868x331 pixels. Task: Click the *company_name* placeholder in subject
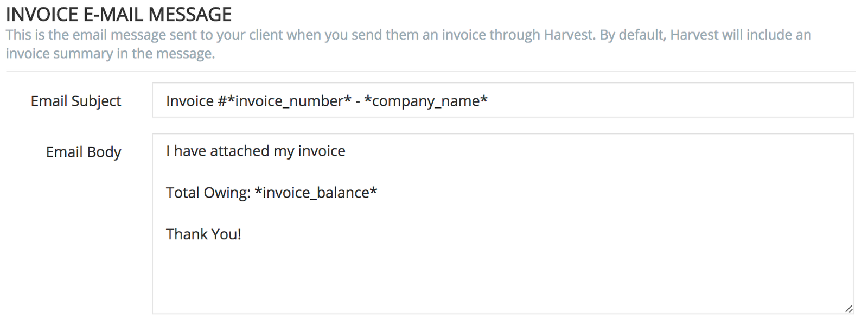tap(426, 101)
